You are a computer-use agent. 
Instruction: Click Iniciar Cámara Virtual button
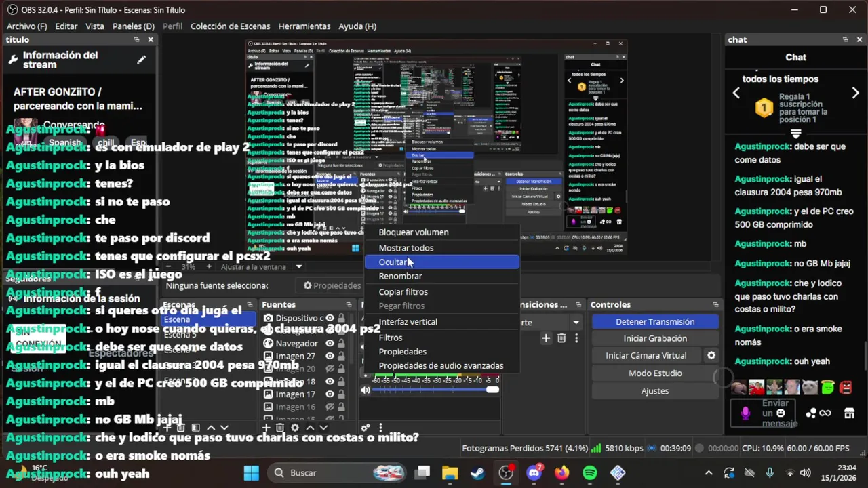pyautogui.click(x=646, y=355)
